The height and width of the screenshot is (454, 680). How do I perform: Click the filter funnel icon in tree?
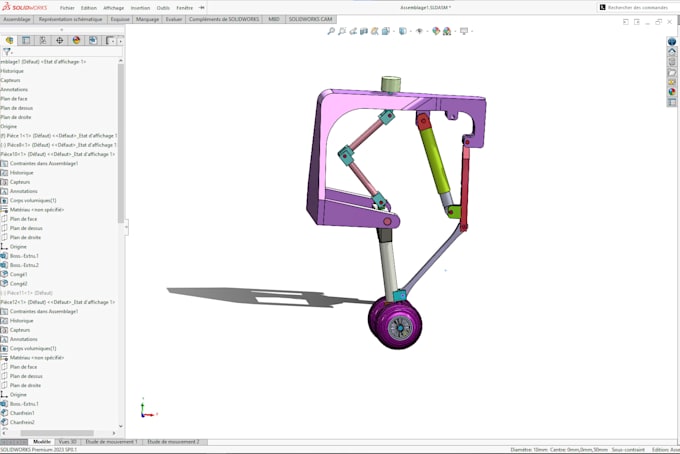coord(7,52)
